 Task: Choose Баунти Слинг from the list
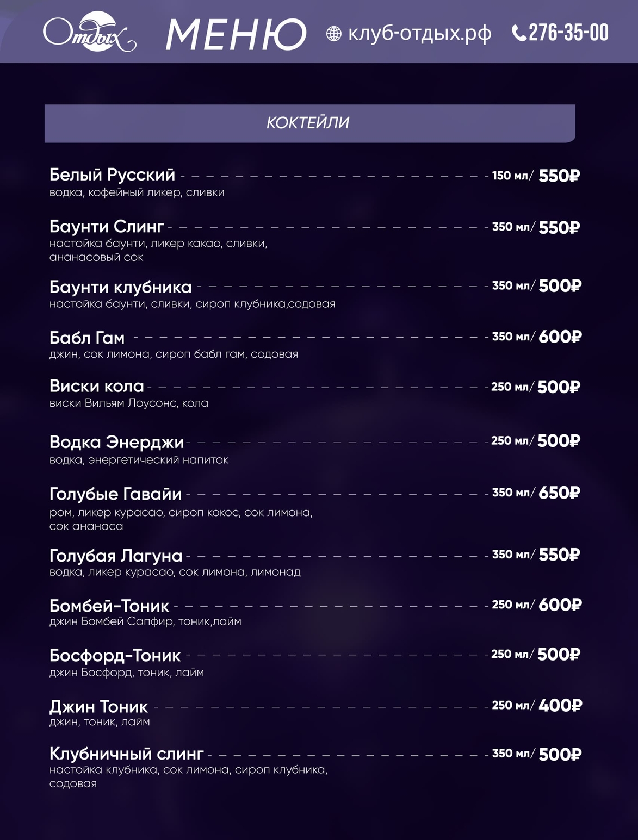[107, 226]
